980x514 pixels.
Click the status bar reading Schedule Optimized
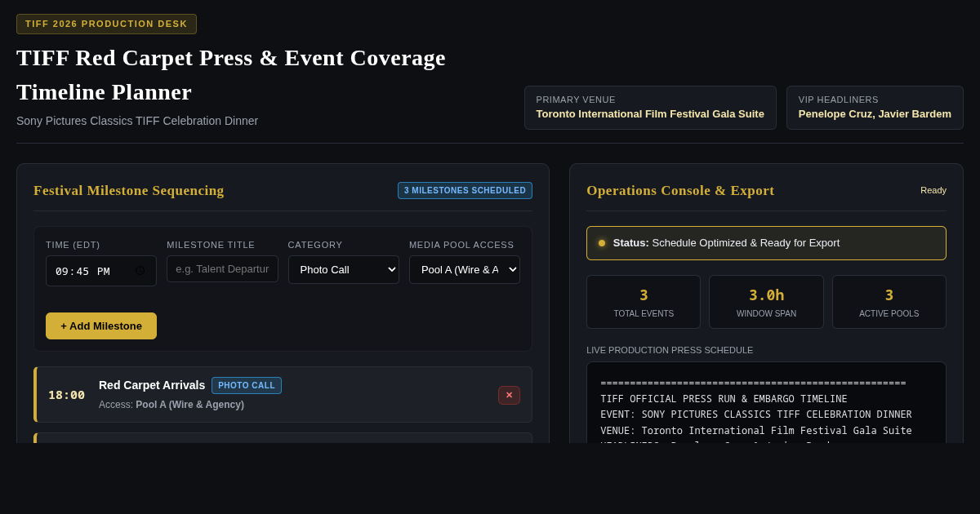(766, 243)
